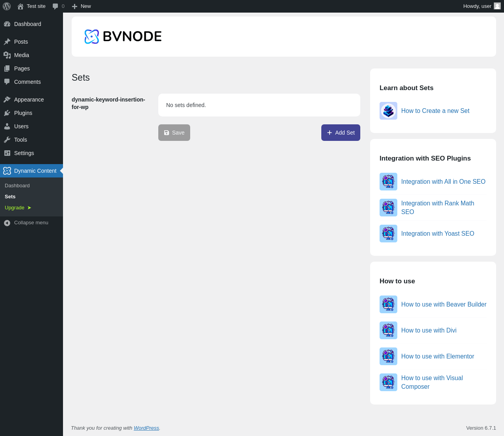Click the How to Create a new Set thumbnail icon
This screenshot has height=436, width=504.
pyautogui.click(x=388, y=111)
